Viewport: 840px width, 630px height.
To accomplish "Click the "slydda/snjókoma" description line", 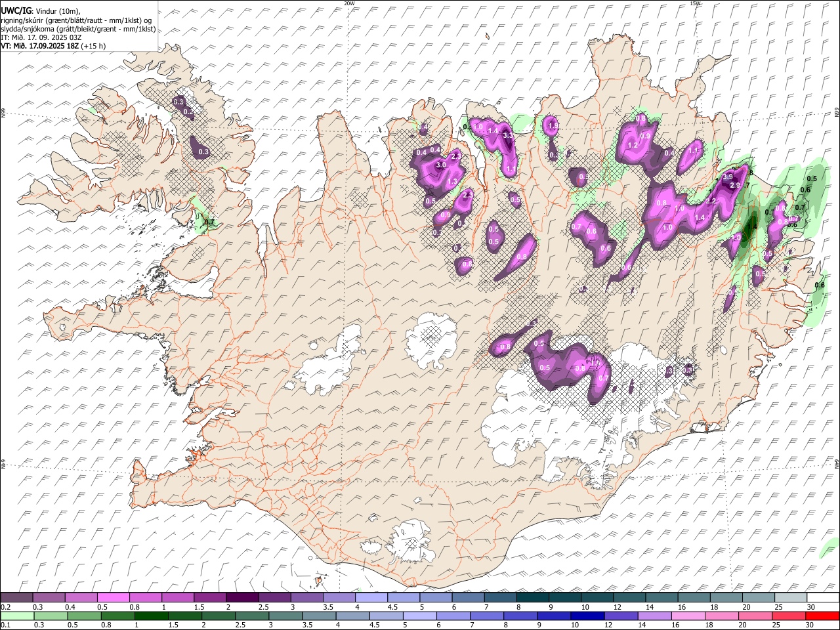I will (78, 29).
